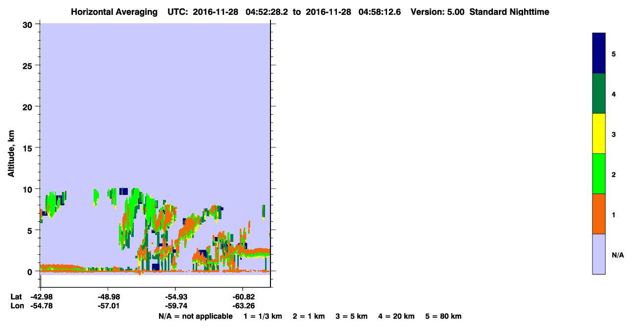Image resolution: width=644 pixels, height=330 pixels.
Task: Click the latitude value '-54.93'
Action: click(x=175, y=297)
